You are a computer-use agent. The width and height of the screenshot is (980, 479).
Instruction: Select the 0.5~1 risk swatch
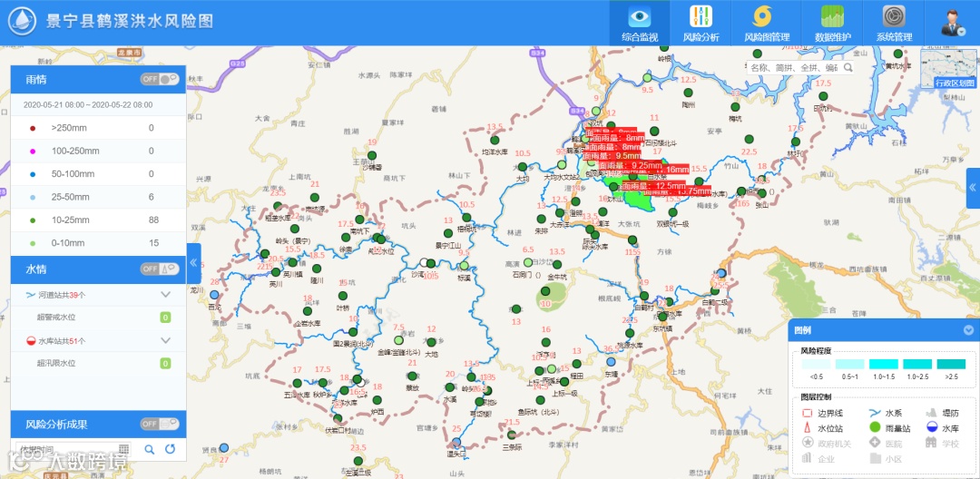pyautogui.click(x=849, y=364)
